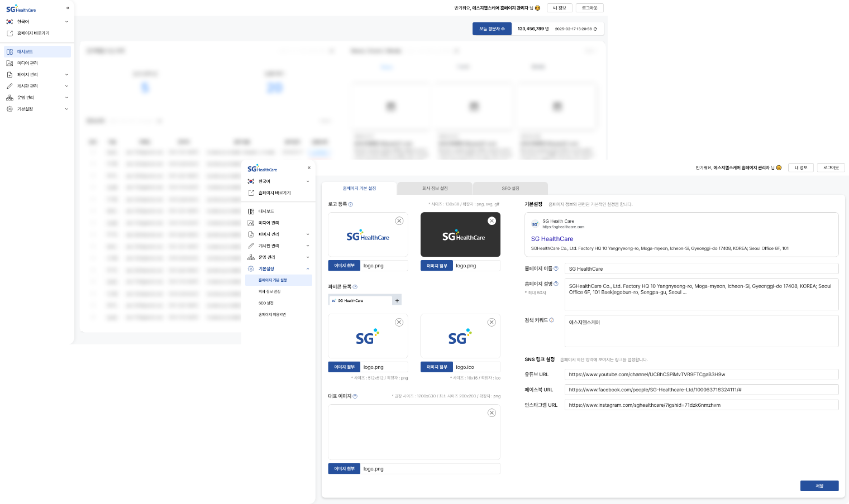Open the 한국어 language dropdown in front sidebar
Viewport: 849px width, 504px height.
(307, 181)
